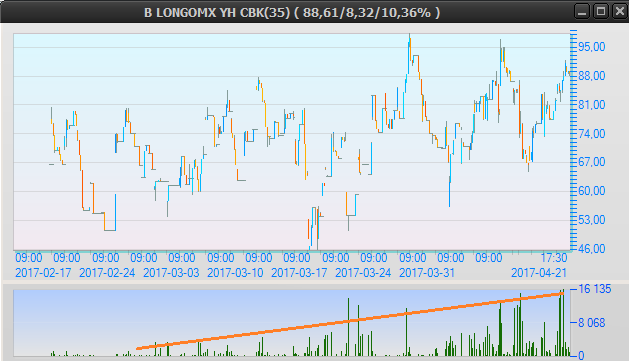The width and height of the screenshot is (629, 361).
Task: Click the 2017-03-31 date label
Action: pyautogui.click(x=427, y=273)
